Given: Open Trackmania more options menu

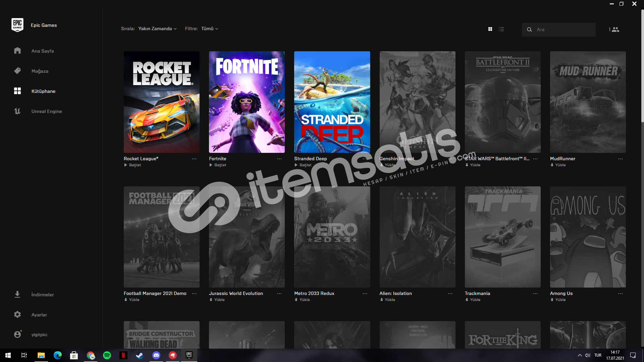Looking at the screenshot, I should point(535,294).
